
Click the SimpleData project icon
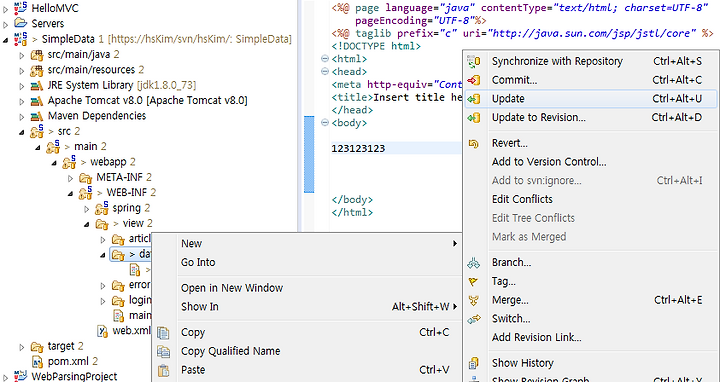[21, 39]
